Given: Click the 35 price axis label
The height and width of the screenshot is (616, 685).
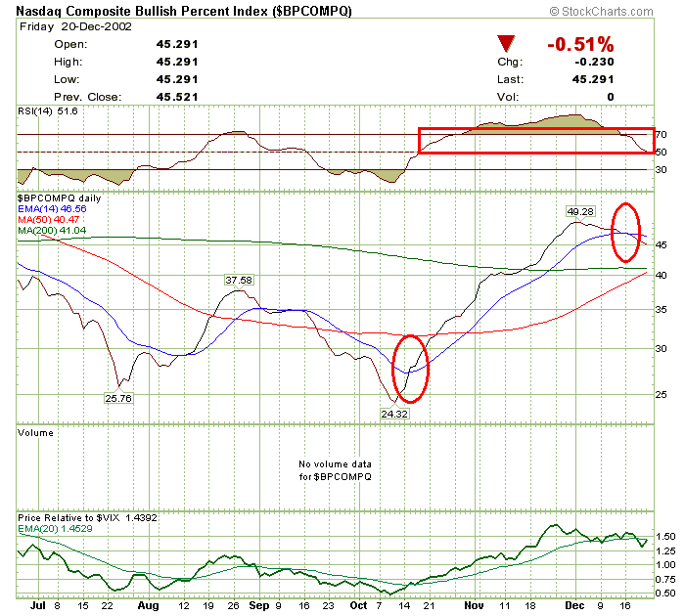Looking at the screenshot, I should click(661, 310).
